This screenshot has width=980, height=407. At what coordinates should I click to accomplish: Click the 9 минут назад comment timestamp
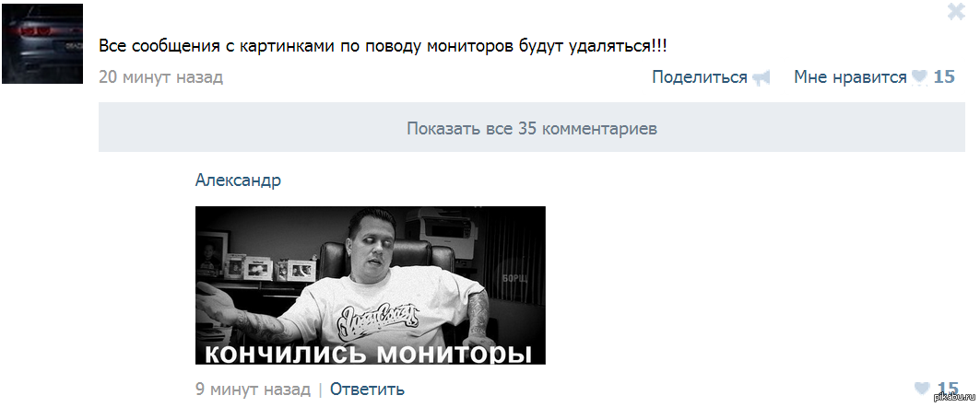253,389
